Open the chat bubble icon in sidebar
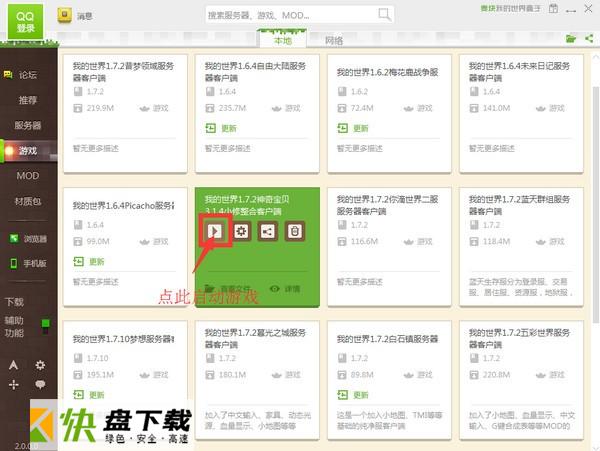Screen dimensions: 600x451 pyautogui.click(x=40, y=384)
